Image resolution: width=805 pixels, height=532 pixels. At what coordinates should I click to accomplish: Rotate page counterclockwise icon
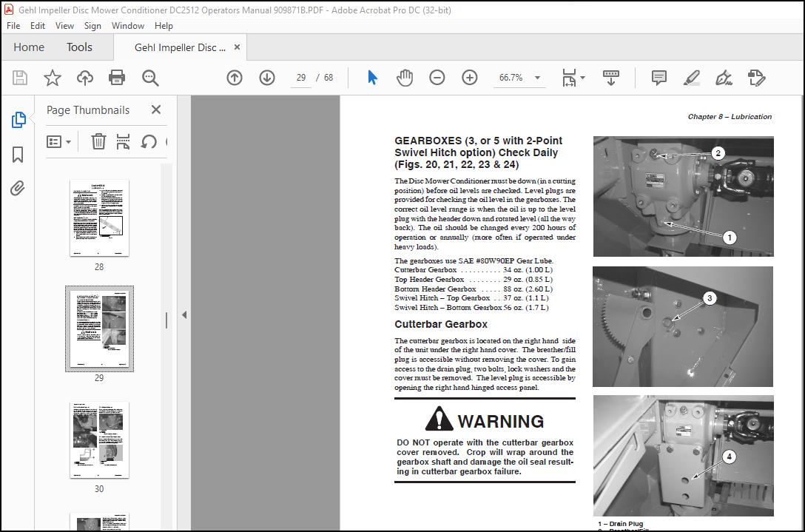click(149, 141)
